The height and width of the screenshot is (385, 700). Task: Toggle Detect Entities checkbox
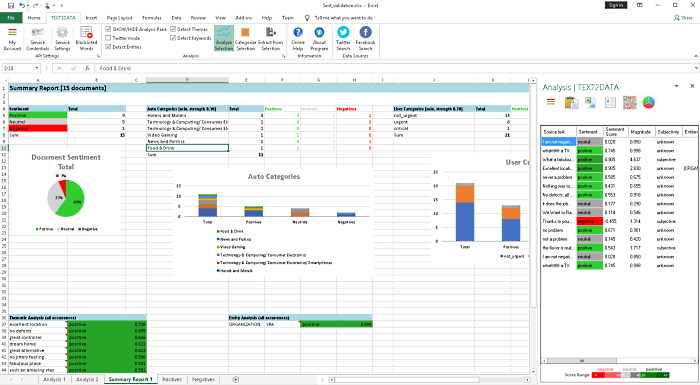[x=108, y=46]
